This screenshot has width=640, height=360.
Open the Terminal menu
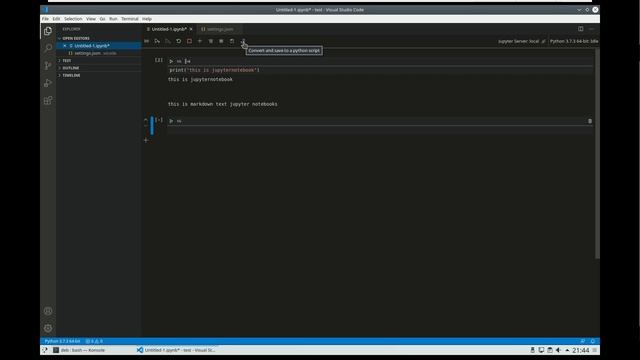coord(130,19)
